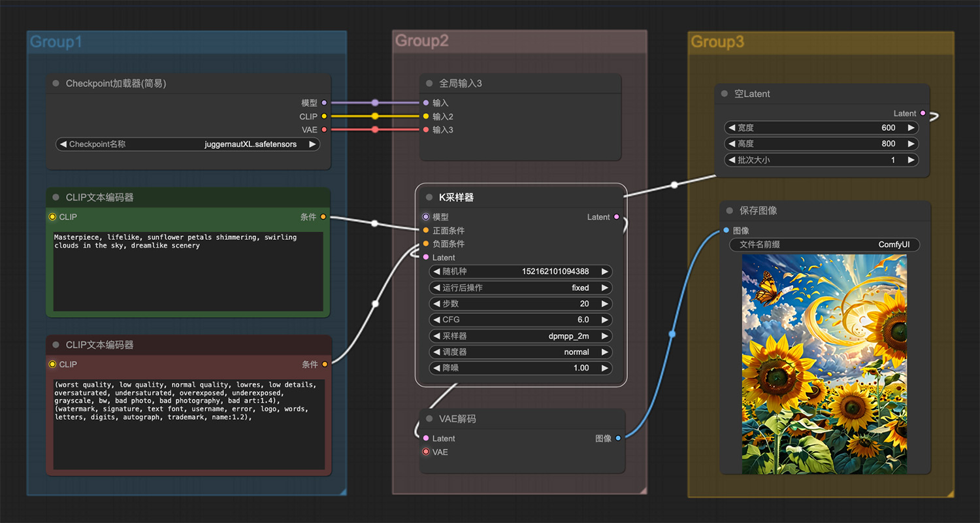Open the 采样器 dpmpp_2m selector
The image size is (980, 523).
tap(521, 336)
